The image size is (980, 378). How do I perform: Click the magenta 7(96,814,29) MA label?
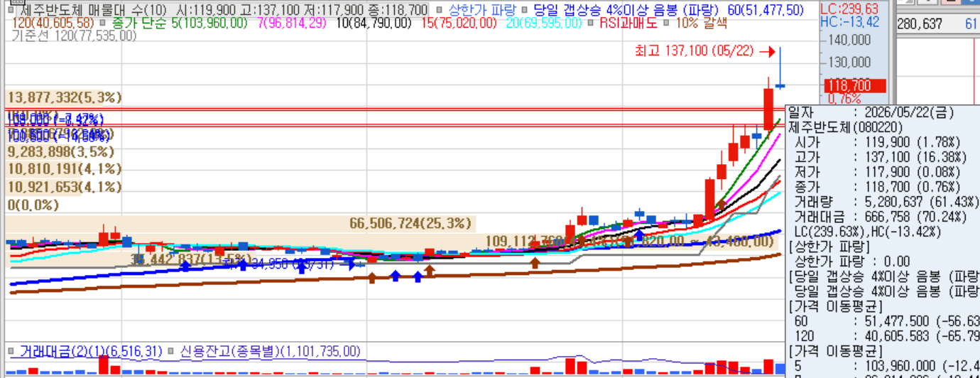292,23
